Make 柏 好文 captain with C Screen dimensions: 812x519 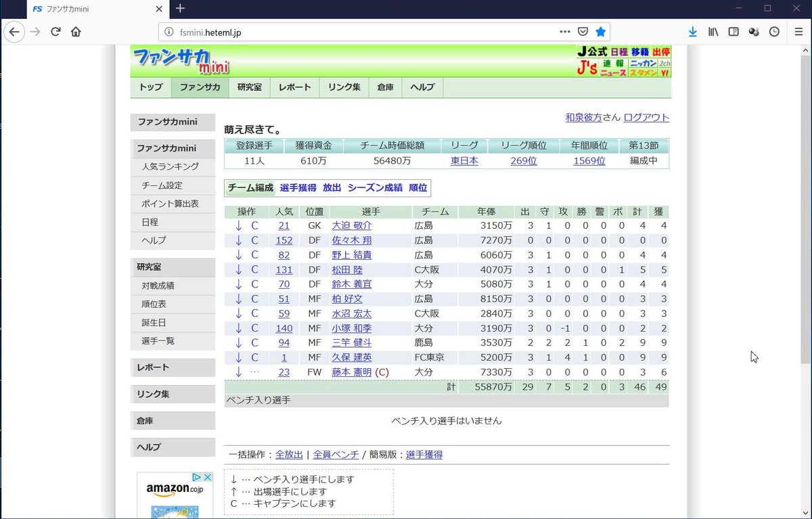click(x=254, y=299)
